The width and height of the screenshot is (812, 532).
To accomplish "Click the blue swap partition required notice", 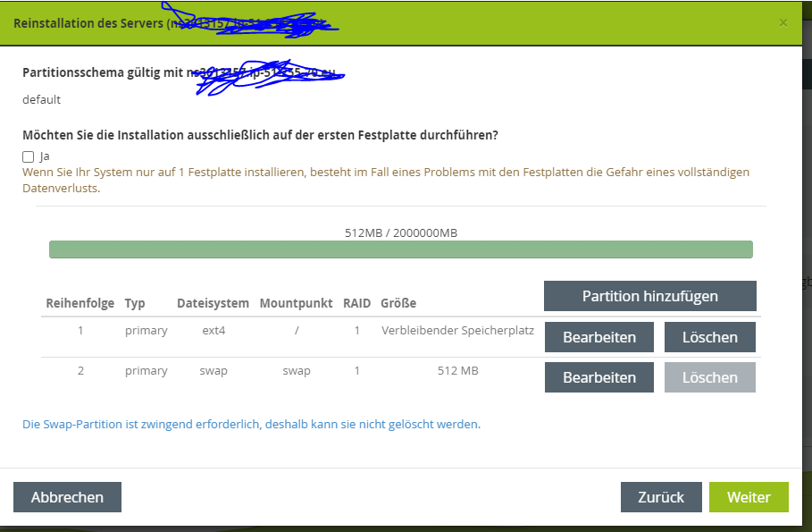I will pos(251,424).
